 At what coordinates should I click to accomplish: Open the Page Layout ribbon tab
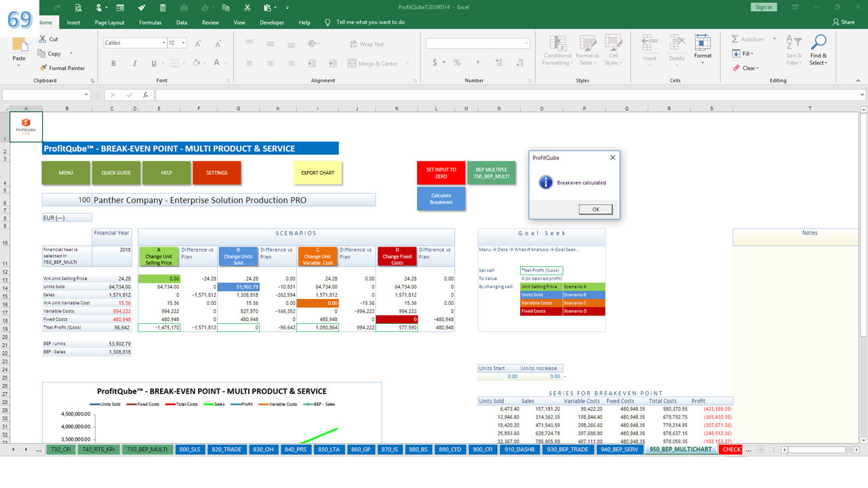[x=109, y=22]
